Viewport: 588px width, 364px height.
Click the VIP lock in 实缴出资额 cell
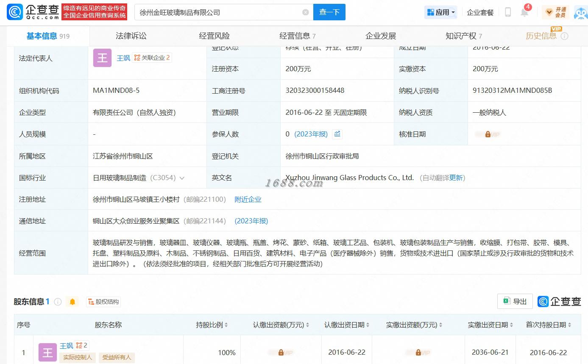click(x=418, y=353)
